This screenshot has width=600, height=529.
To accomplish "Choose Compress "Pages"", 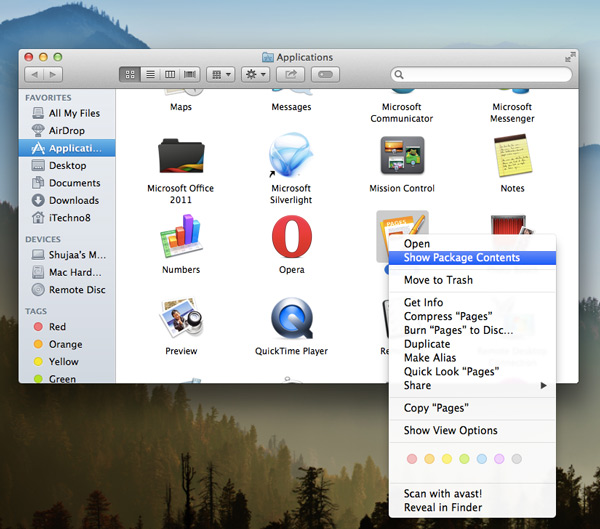I will coord(472,316).
